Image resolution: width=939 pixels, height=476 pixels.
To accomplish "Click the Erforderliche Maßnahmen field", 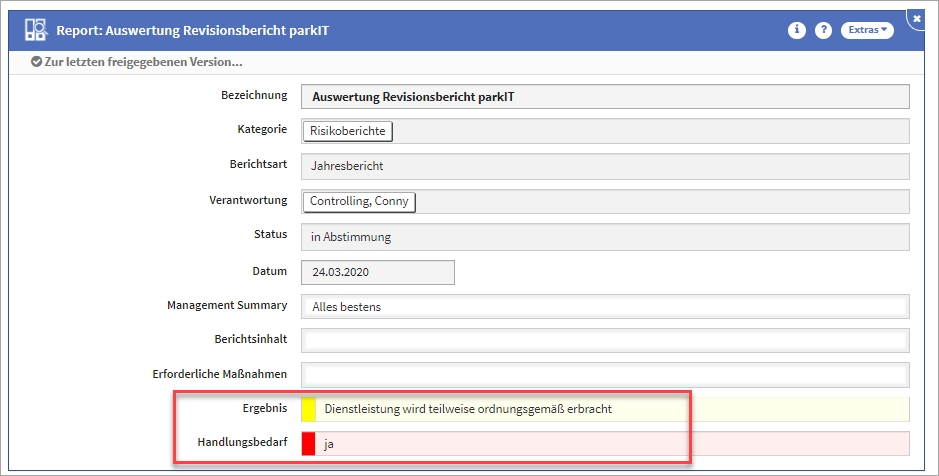I will tap(605, 375).
